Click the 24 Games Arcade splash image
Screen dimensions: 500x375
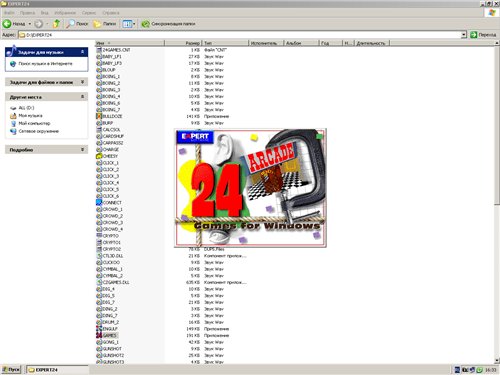tap(250, 188)
